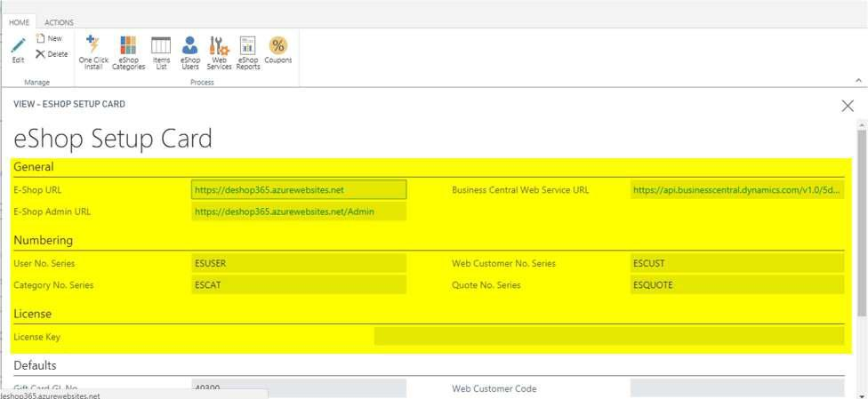Click the 'Quote No. Series' label
The width and height of the screenshot is (868, 399).
click(486, 285)
